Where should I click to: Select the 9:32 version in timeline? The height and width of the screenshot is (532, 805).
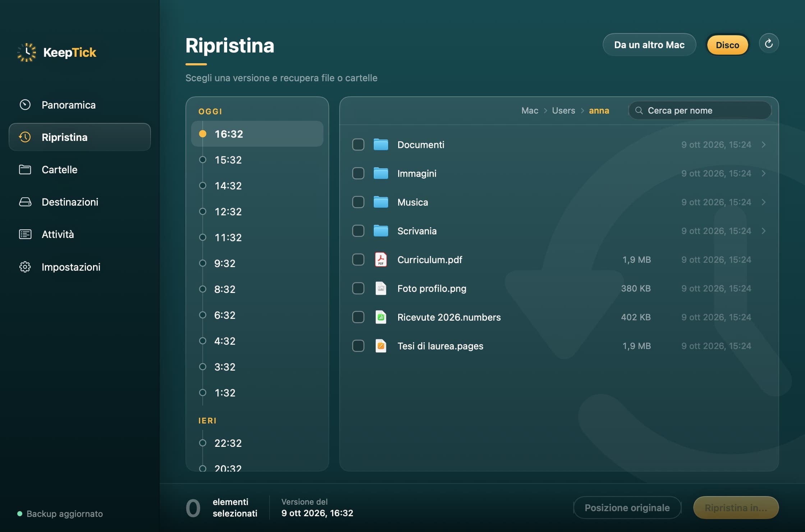tap(257, 263)
